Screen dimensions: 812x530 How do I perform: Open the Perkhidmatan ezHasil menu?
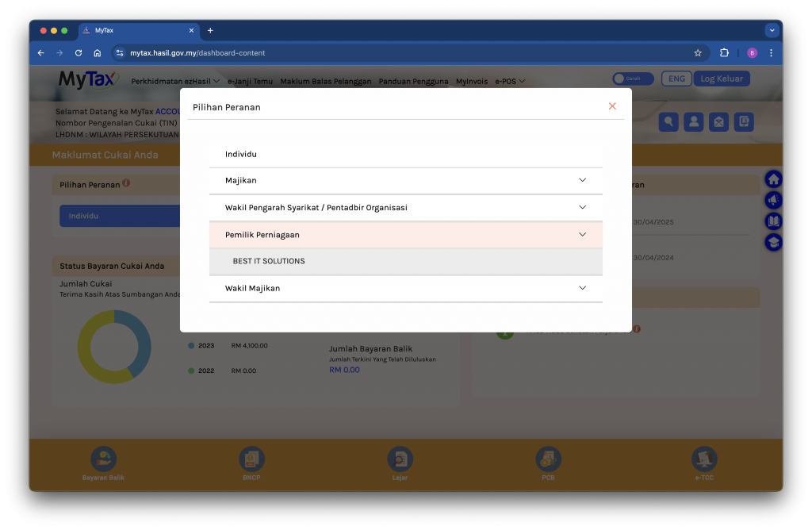tap(175, 81)
